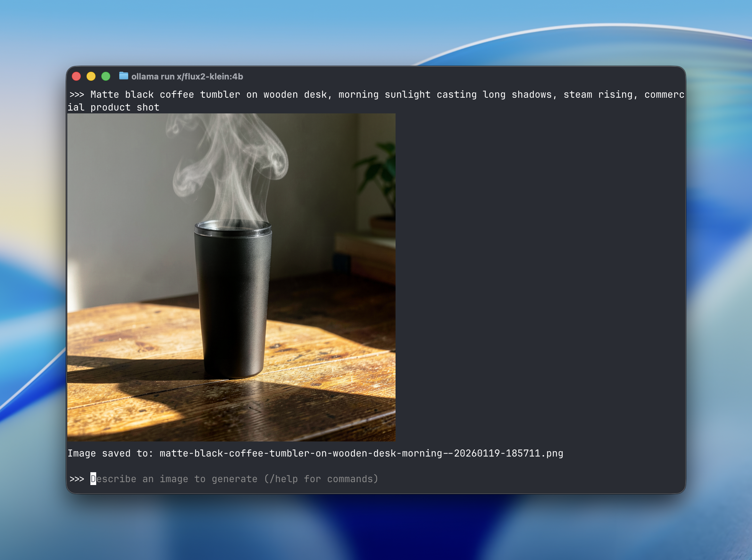
Task: Minimize the terminal with the yellow traffic light
Action: pos(91,77)
